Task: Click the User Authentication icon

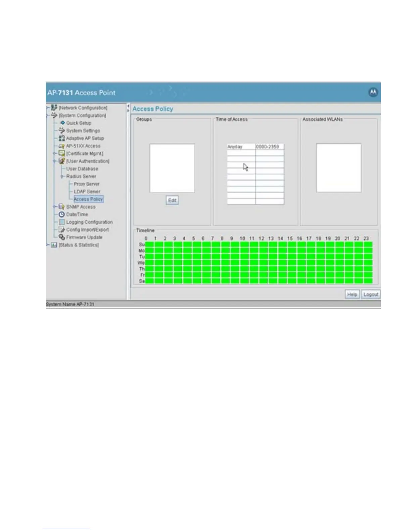Action: point(62,161)
